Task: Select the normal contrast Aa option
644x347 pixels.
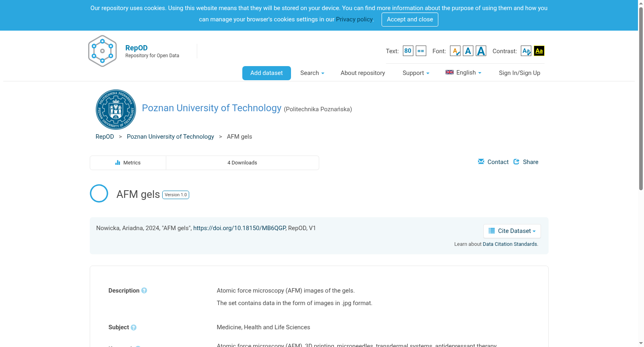Action: point(526,51)
